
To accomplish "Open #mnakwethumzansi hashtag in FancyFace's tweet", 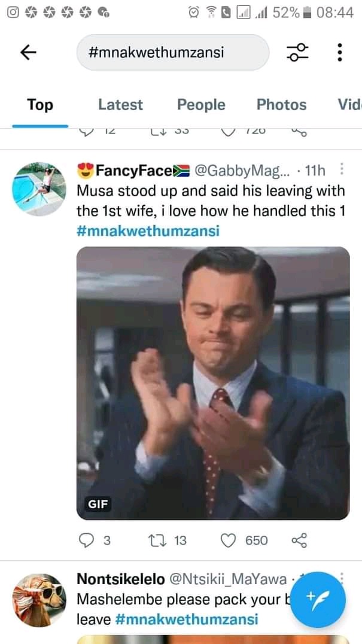I will coord(148,231).
